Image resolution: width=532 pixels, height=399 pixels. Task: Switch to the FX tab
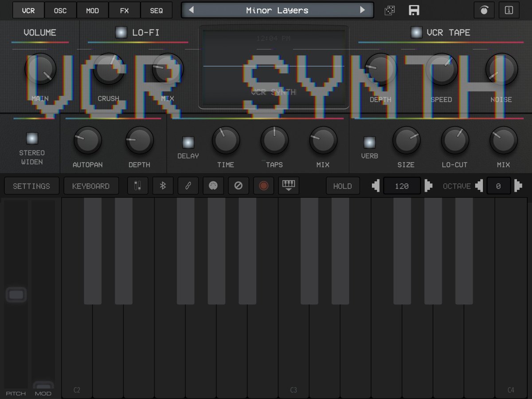[x=124, y=10]
